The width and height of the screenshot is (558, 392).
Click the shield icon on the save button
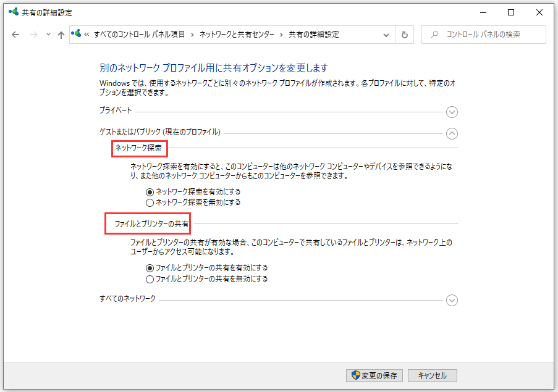[x=354, y=375]
